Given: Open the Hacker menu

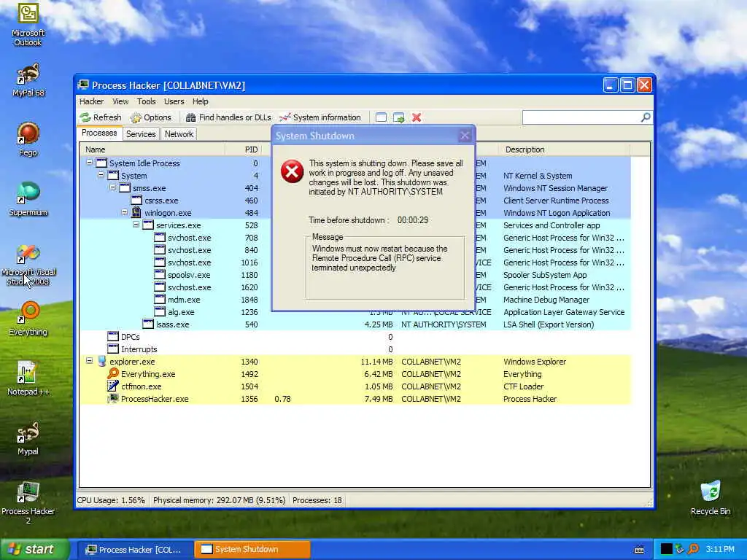Looking at the screenshot, I should pyautogui.click(x=91, y=101).
